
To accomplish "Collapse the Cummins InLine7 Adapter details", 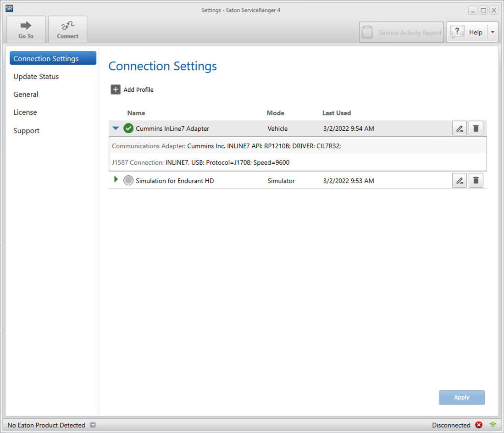I will [x=116, y=128].
